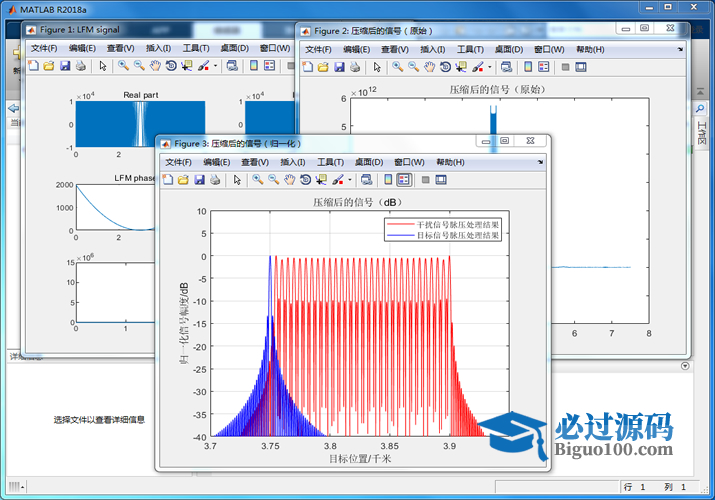The width and height of the screenshot is (715, 500).
Task: Insert Colorbar icon in Figure 3 toolbar
Action: coord(388,180)
